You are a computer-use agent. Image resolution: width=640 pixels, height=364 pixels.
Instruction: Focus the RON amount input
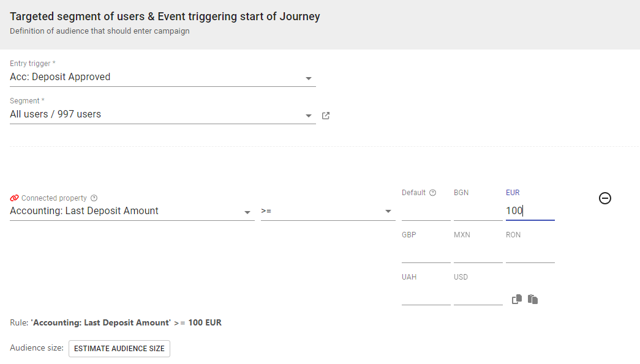530,253
